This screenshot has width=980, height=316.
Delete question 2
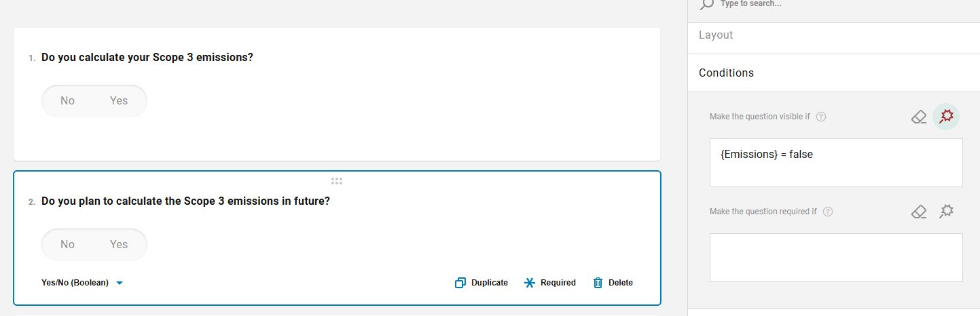pyautogui.click(x=613, y=283)
